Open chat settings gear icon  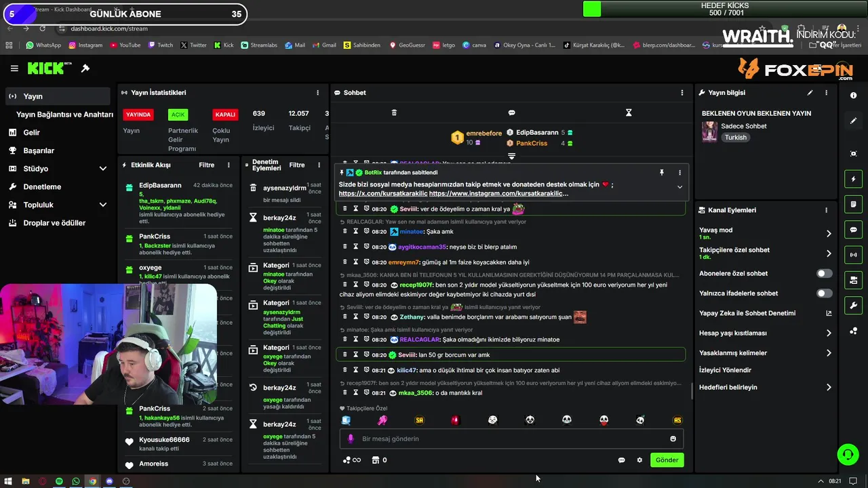click(639, 460)
